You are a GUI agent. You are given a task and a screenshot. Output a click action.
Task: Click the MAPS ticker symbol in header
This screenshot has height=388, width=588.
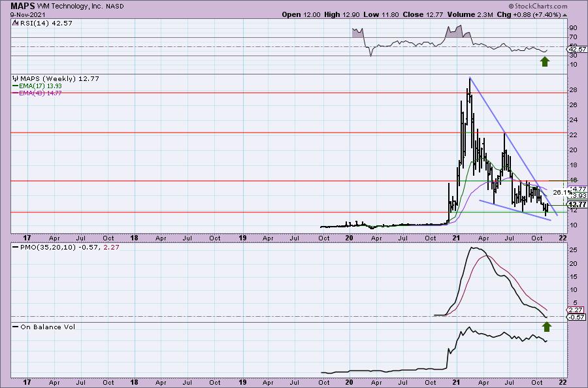pyautogui.click(x=23, y=6)
